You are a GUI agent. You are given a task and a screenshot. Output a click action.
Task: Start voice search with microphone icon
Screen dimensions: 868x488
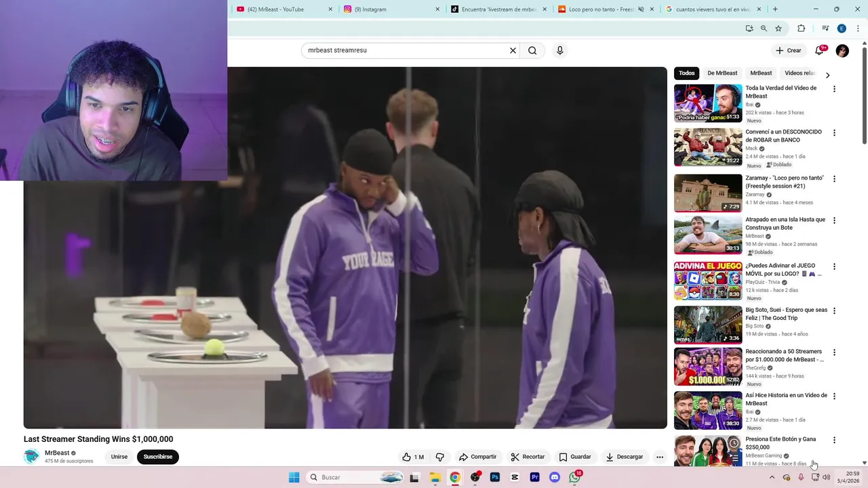pos(559,50)
